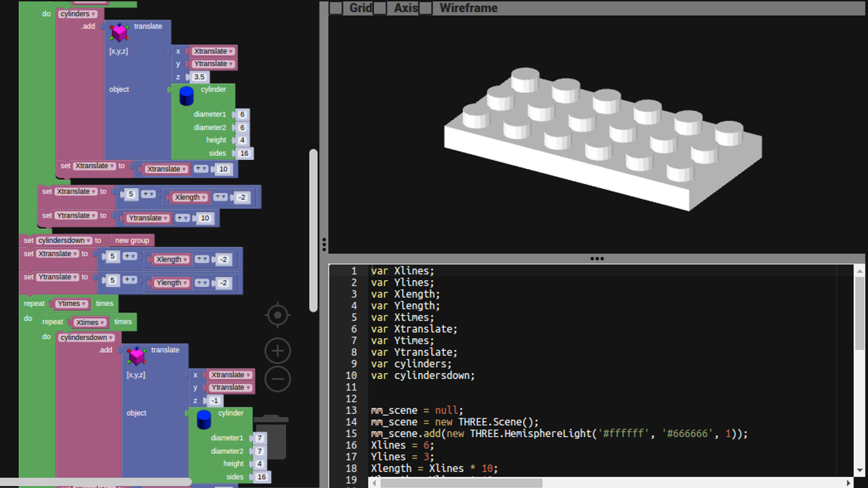868x488 pixels.
Task: Open the Ytimes dropdown in repeat block
Action: tap(72, 304)
